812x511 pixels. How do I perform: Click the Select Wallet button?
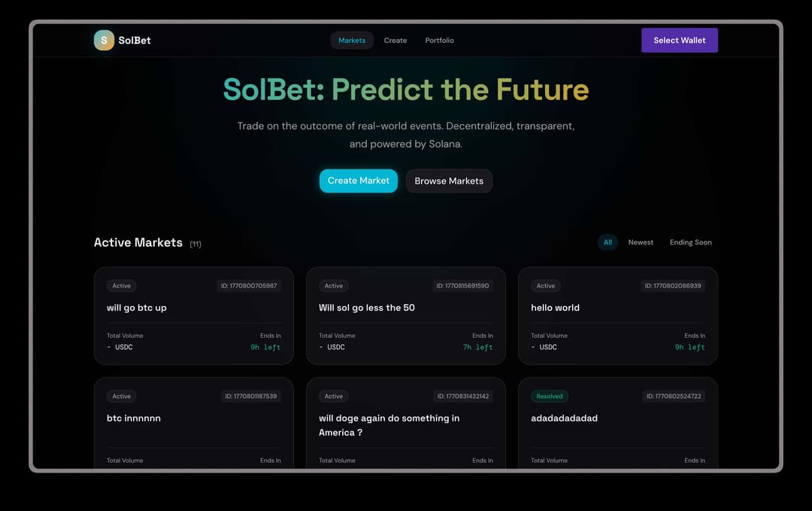[679, 40]
